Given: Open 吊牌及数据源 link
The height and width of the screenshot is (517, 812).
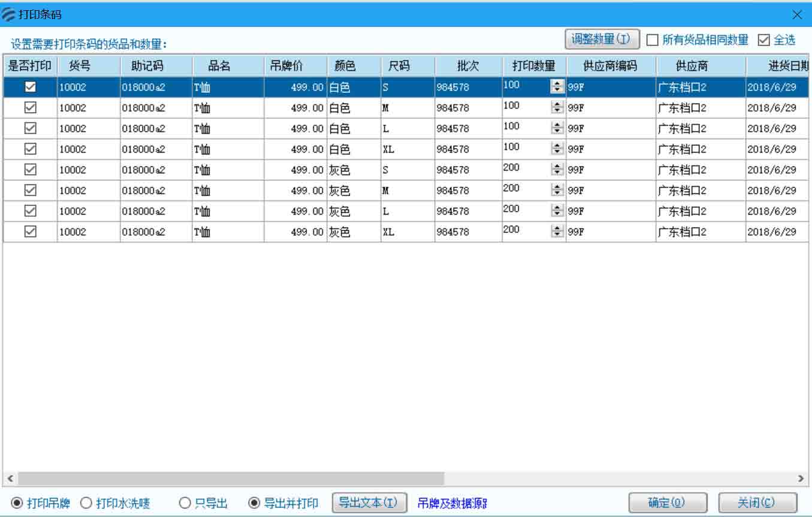Looking at the screenshot, I should point(452,503).
